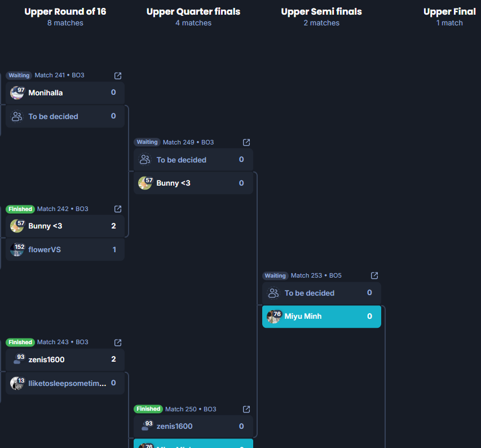
Task: Click Match 241 • BO3 label
Action: 60,76
